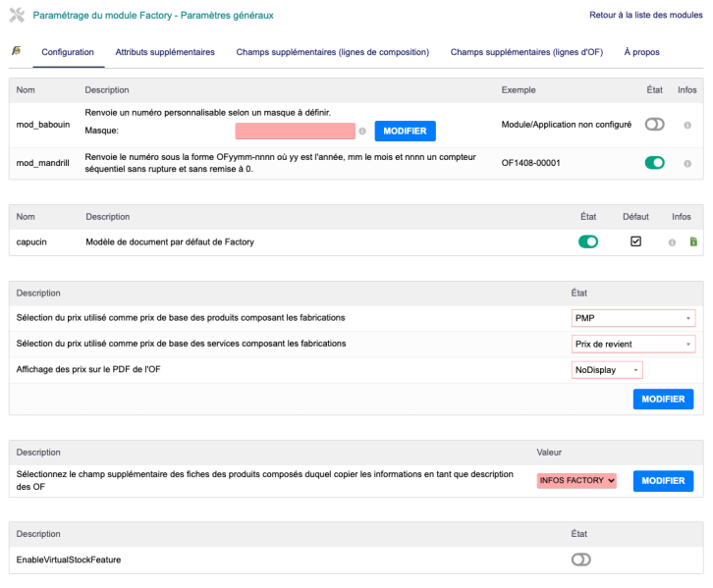The width and height of the screenshot is (713, 588).
Task: Expand the NoDisplay PDF price dropdown
Action: (x=607, y=370)
